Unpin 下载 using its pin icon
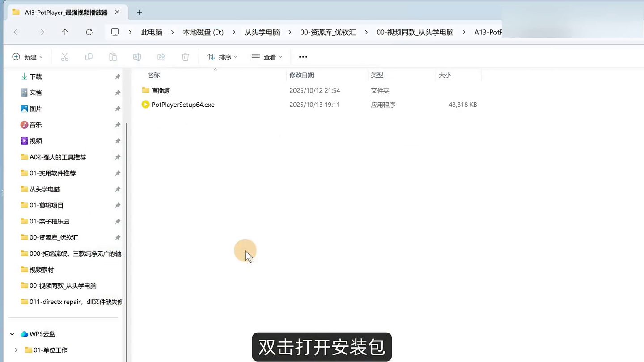Screen dimensions: 644x362 tap(118, 77)
